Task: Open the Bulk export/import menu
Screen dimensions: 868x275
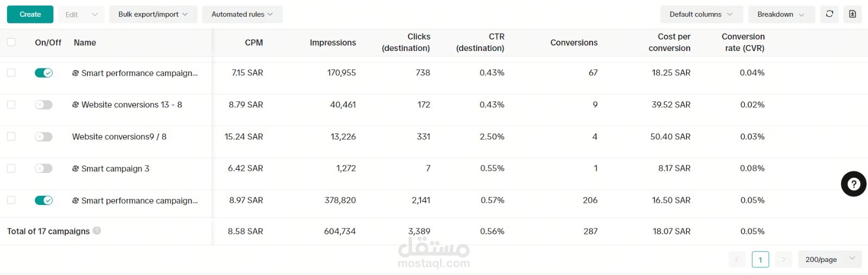Action: click(153, 14)
